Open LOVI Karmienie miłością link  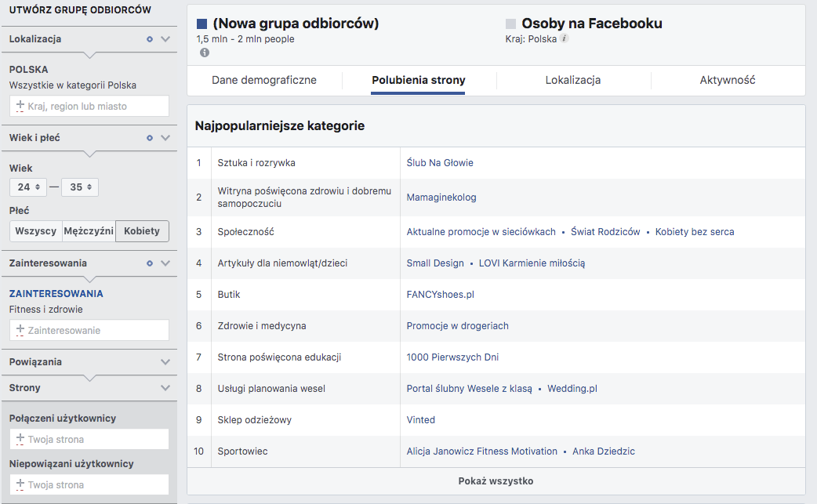pyautogui.click(x=532, y=263)
